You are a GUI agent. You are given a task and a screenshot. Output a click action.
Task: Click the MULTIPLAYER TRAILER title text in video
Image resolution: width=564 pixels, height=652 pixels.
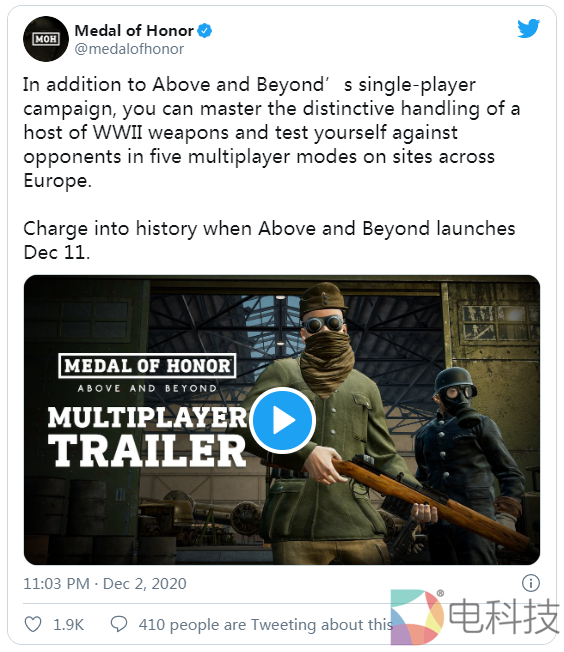[x=148, y=437]
